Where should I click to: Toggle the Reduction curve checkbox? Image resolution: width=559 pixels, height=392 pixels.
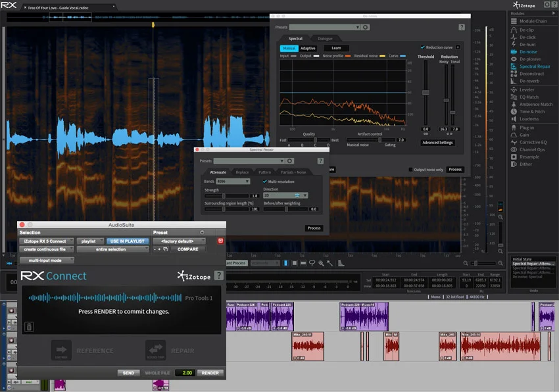[422, 47]
